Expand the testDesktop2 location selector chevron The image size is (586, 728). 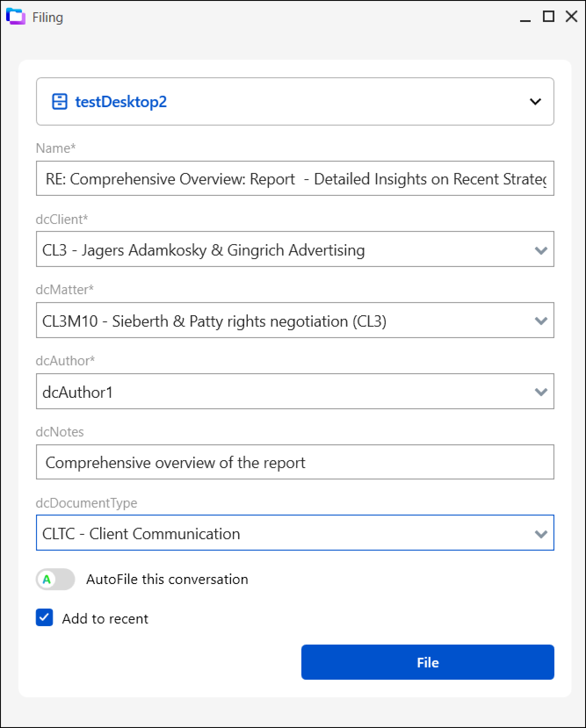pyautogui.click(x=535, y=101)
